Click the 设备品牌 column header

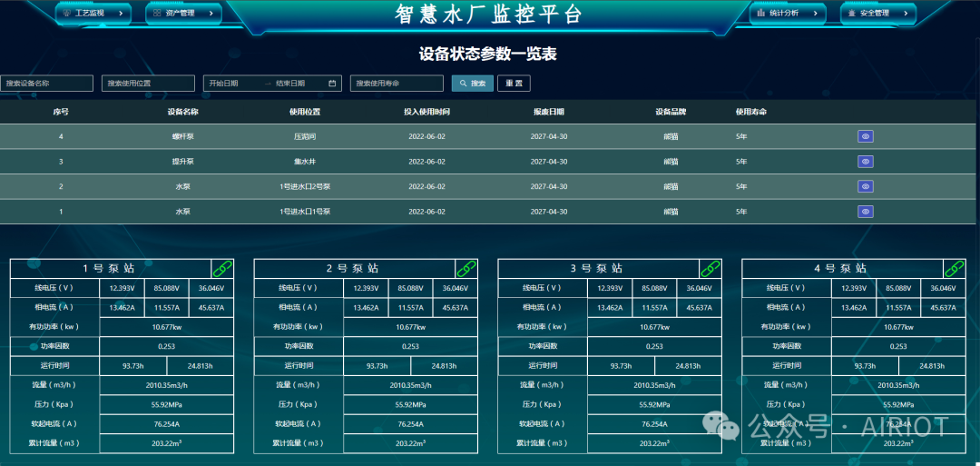671,112
